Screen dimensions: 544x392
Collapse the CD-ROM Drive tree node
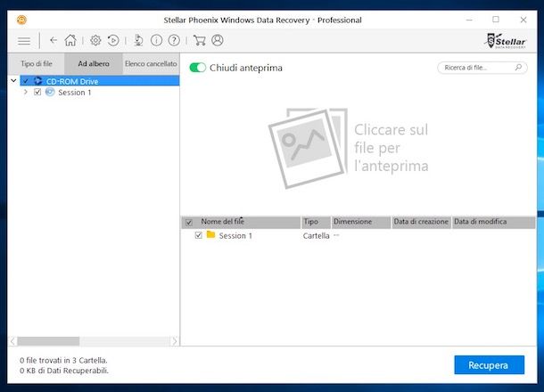click(x=13, y=81)
